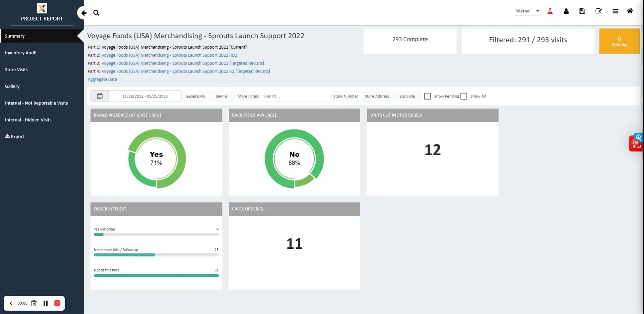Image resolution: width=644 pixels, height=314 pixels.
Task: Open More Filters
Action: pyautogui.click(x=248, y=96)
